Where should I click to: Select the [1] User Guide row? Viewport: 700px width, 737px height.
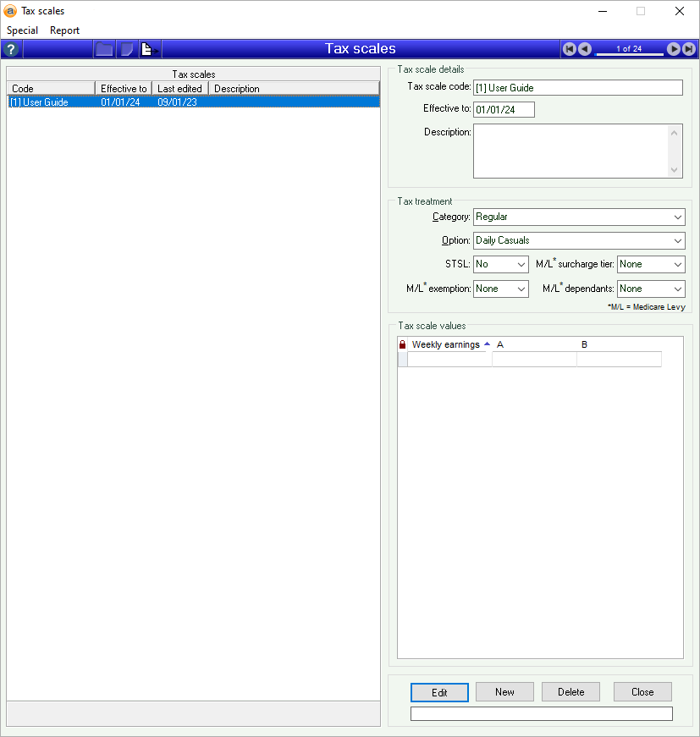[x=193, y=102]
